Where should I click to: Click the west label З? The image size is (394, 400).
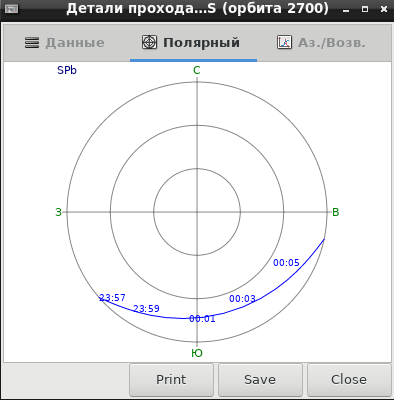coord(58,212)
